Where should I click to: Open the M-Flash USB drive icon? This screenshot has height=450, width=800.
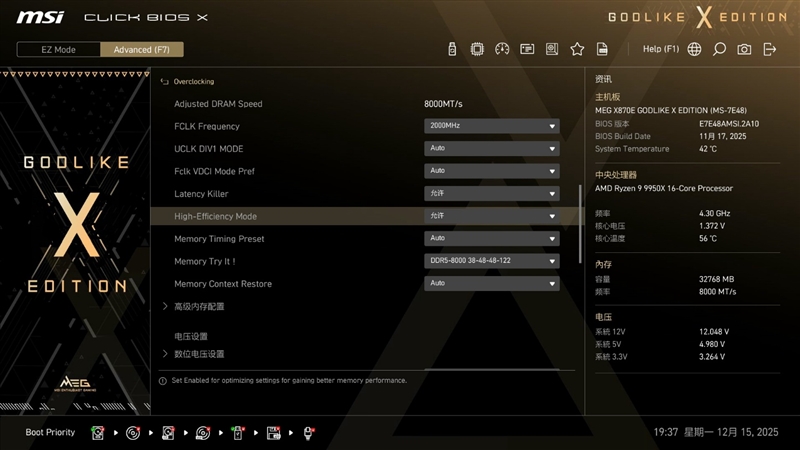click(452, 49)
